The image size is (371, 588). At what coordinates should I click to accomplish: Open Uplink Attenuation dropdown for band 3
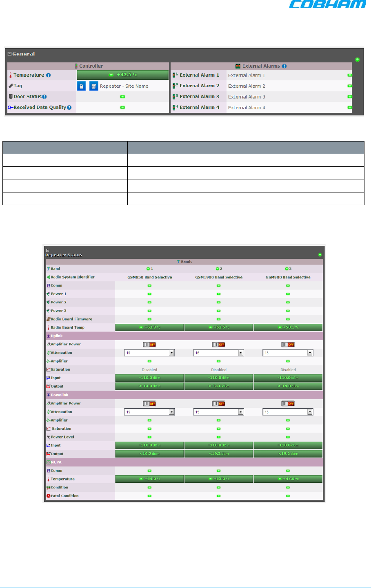[288, 353]
